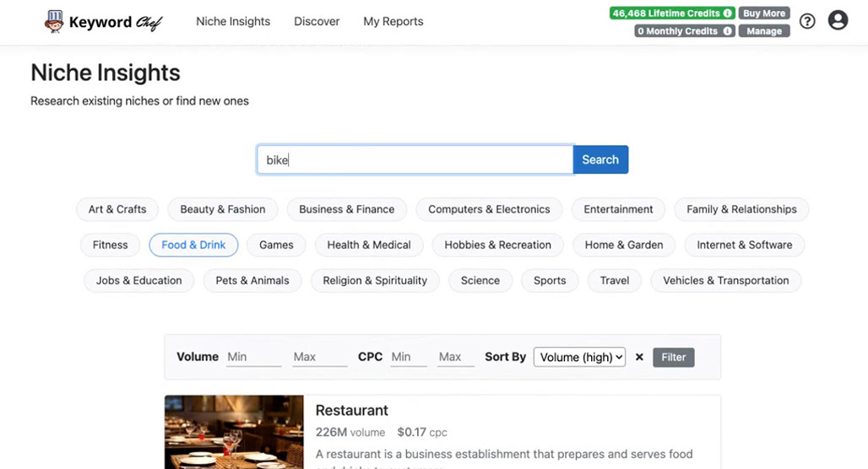
Task: Choose the Jobs & Education category
Action: point(139,280)
